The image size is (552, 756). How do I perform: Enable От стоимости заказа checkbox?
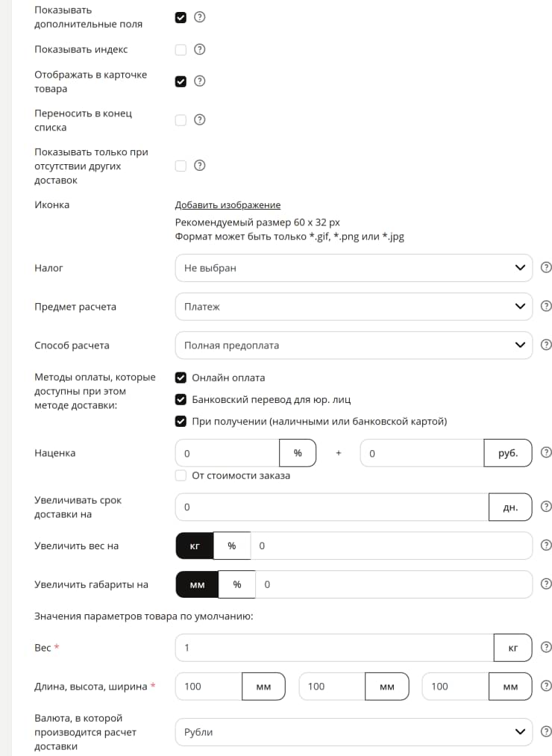coord(181,475)
